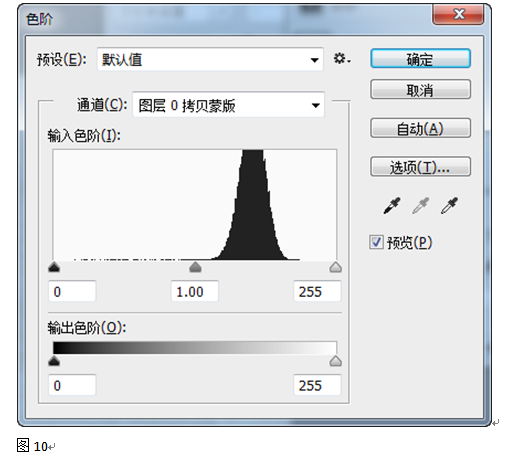Click the input highlight white slider handle
Viewport: 530px width, 461px height.
(x=335, y=267)
